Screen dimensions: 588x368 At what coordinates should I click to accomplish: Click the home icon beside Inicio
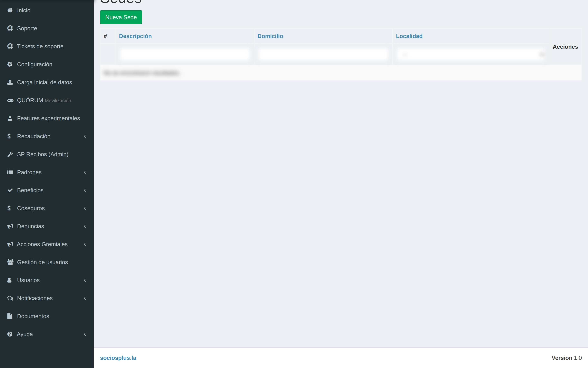click(x=10, y=10)
